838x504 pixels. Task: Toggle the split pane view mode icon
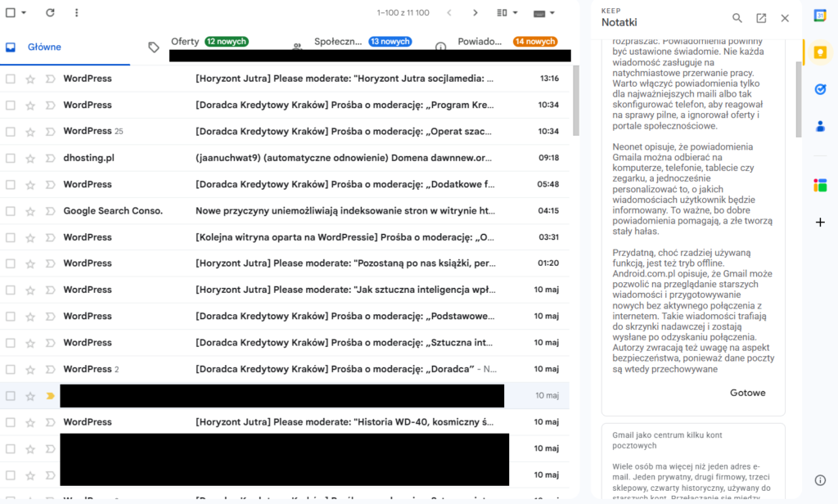(502, 12)
